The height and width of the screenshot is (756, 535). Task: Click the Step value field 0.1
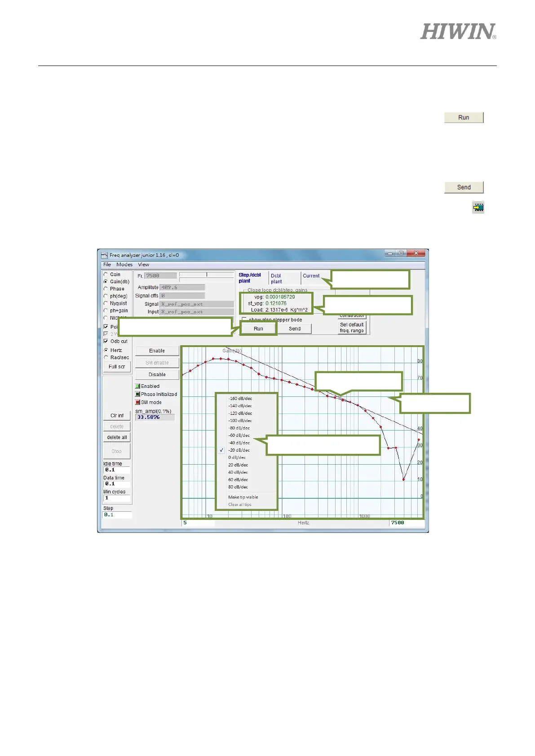(x=117, y=515)
